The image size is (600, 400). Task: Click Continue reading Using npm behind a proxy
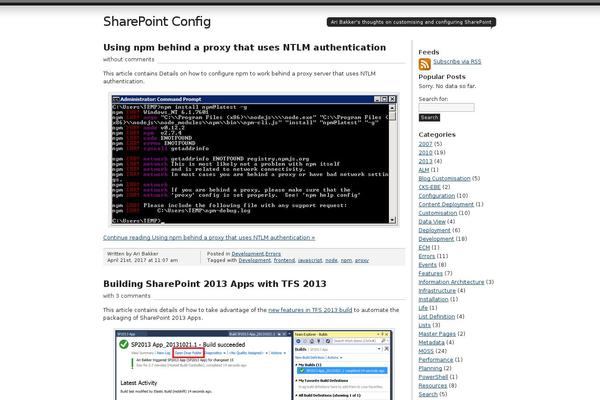click(x=209, y=238)
